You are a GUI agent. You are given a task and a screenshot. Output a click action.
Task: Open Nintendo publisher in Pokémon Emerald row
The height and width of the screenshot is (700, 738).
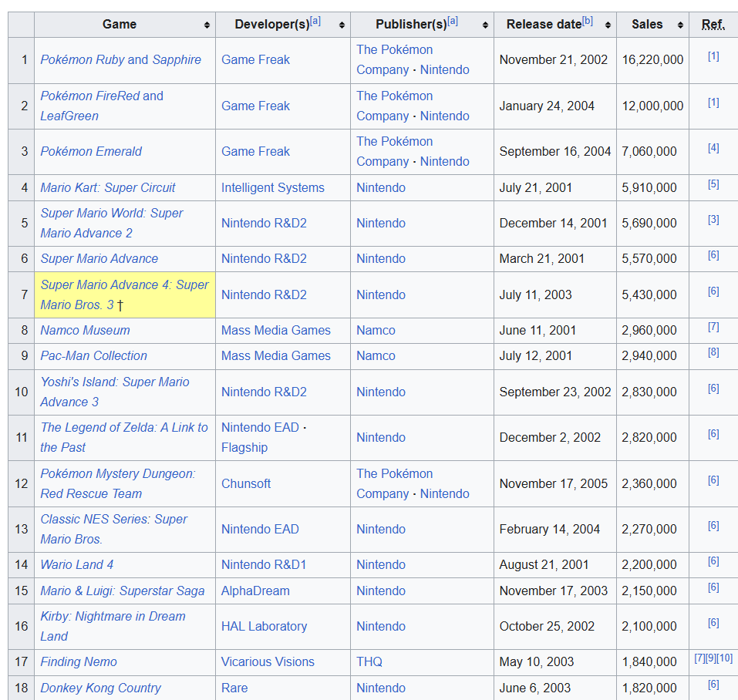pyautogui.click(x=445, y=161)
